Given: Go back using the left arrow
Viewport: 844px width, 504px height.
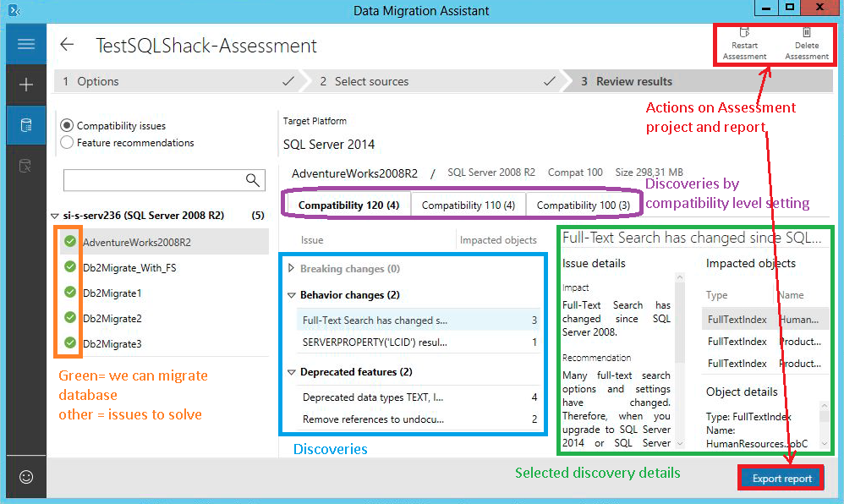Looking at the screenshot, I should pyautogui.click(x=68, y=45).
